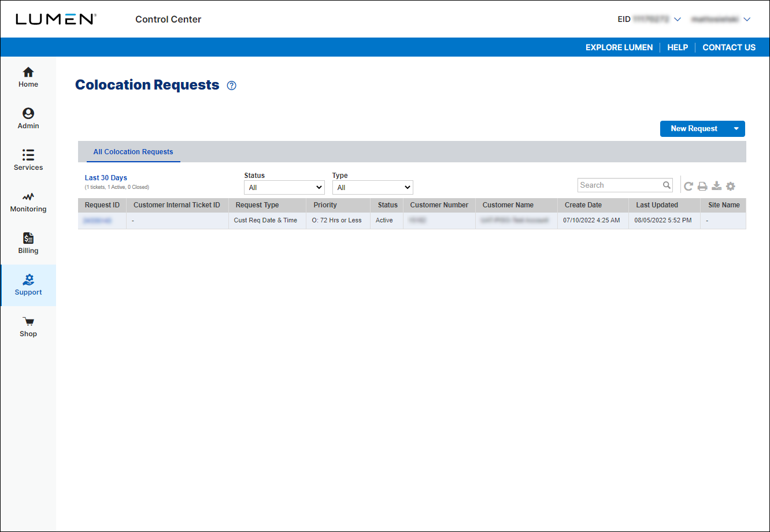Click the Lumen logo
770x532 pixels.
(56, 19)
